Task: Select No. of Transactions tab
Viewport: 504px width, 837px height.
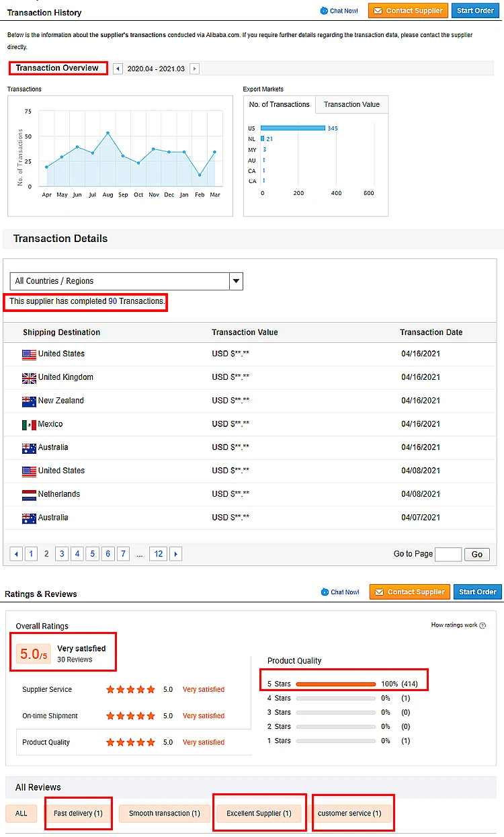Action: click(x=280, y=105)
